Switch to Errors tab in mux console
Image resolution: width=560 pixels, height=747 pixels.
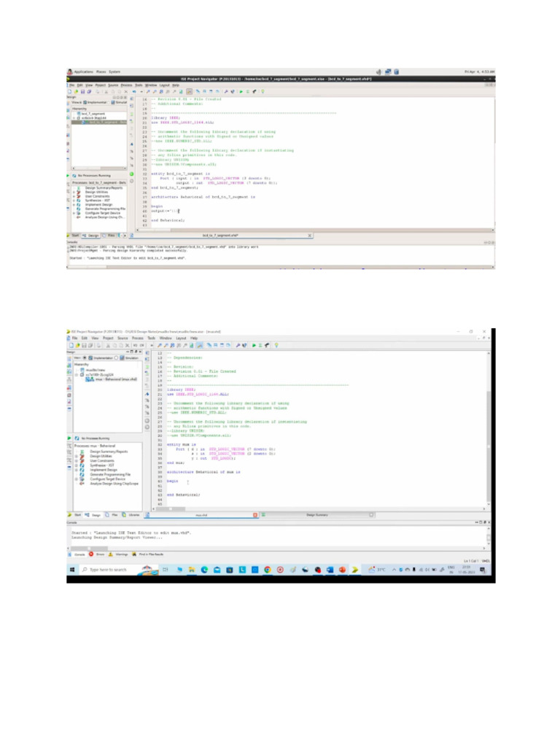pos(97,554)
